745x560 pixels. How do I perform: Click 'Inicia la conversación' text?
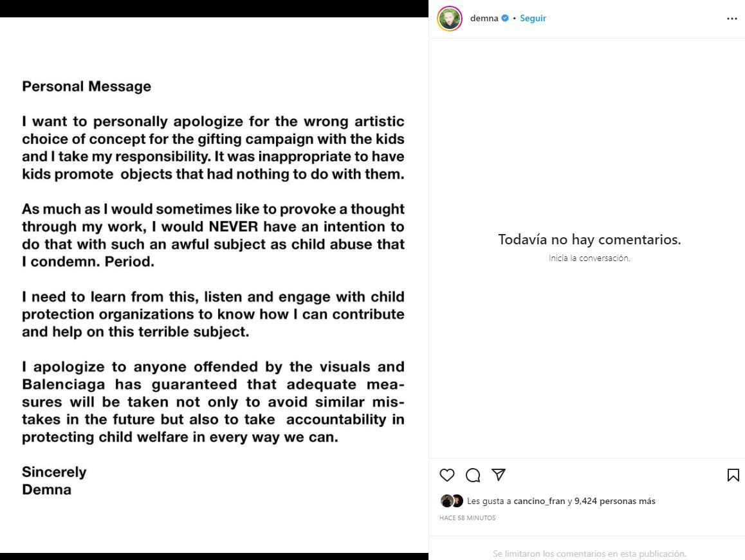pyautogui.click(x=589, y=258)
